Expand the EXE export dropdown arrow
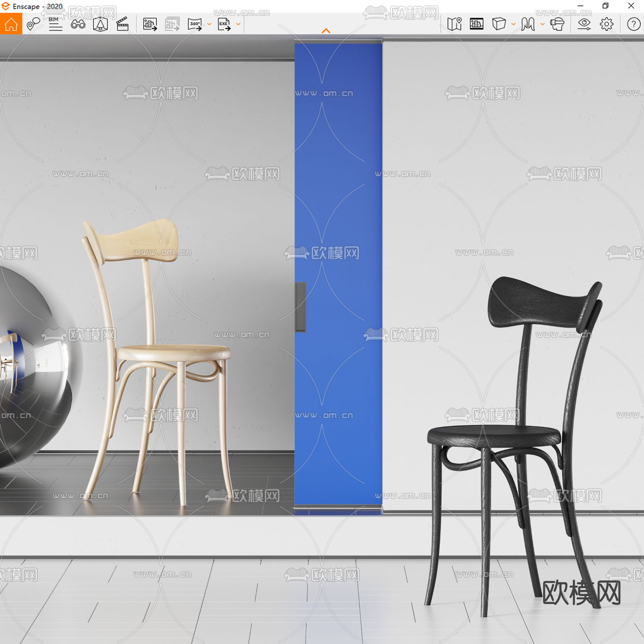Screen dimensions: 644x644 [x=238, y=24]
